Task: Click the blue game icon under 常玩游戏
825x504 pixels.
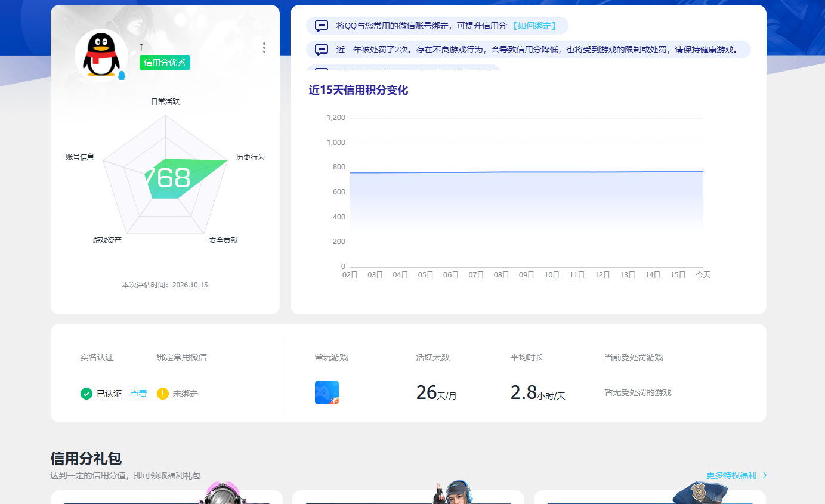Action: click(x=327, y=392)
